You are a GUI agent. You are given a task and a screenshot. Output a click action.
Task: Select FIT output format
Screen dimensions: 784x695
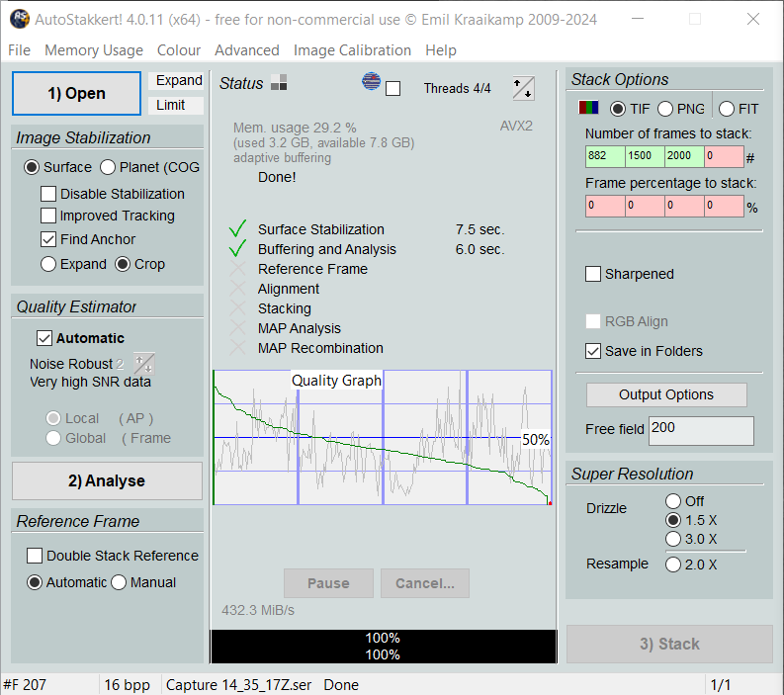pos(727,109)
